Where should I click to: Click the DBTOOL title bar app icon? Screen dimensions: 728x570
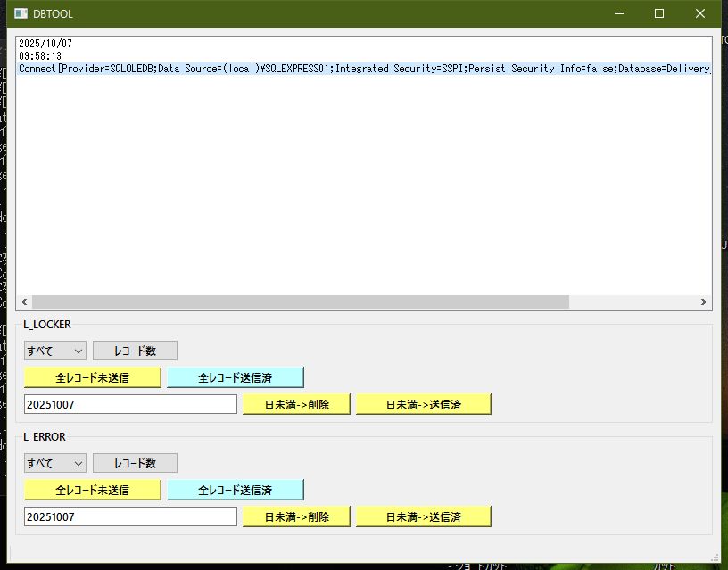click(21, 13)
